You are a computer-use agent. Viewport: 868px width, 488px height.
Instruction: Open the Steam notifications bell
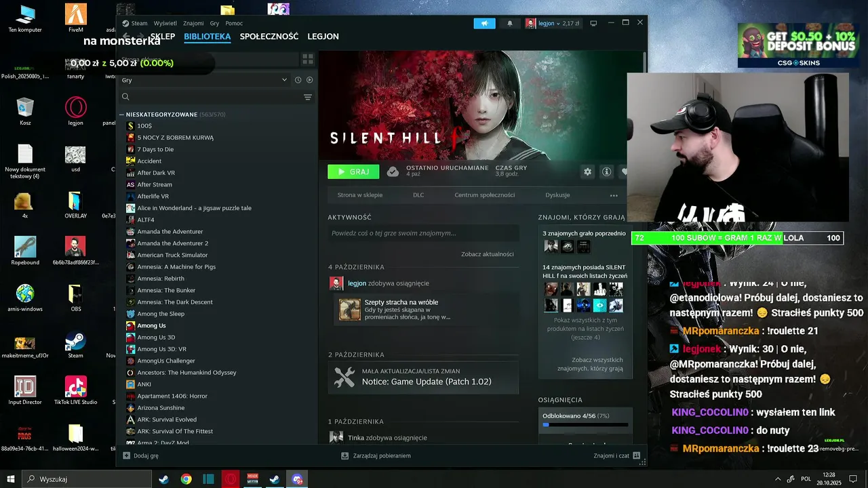(510, 23)
